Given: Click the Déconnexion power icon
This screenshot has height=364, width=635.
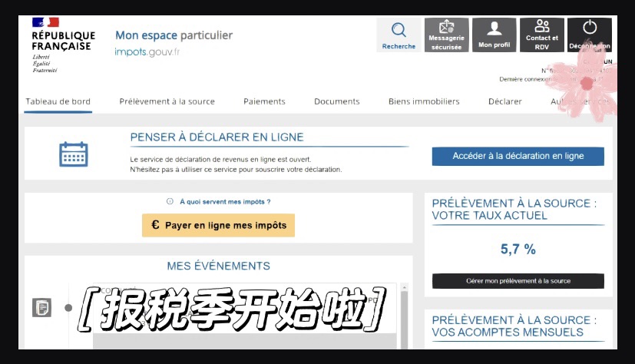Looking at the screenshot, I should [x=590, y=28].
